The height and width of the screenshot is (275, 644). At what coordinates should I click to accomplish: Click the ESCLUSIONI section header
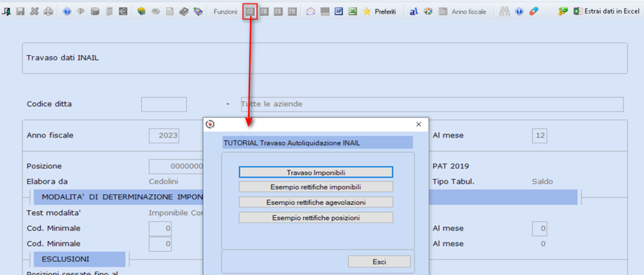click(x=79, y=259)
